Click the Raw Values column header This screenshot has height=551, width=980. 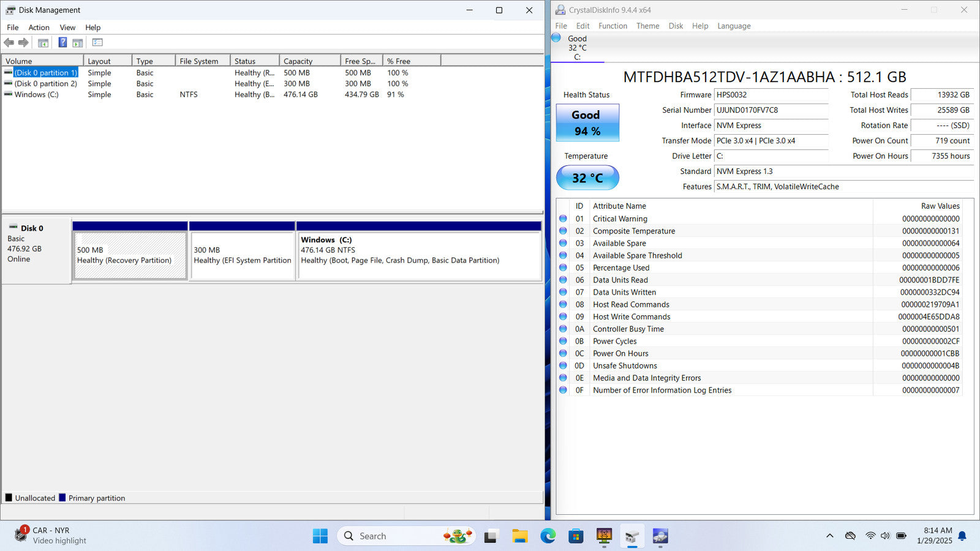tap(918, 206)
